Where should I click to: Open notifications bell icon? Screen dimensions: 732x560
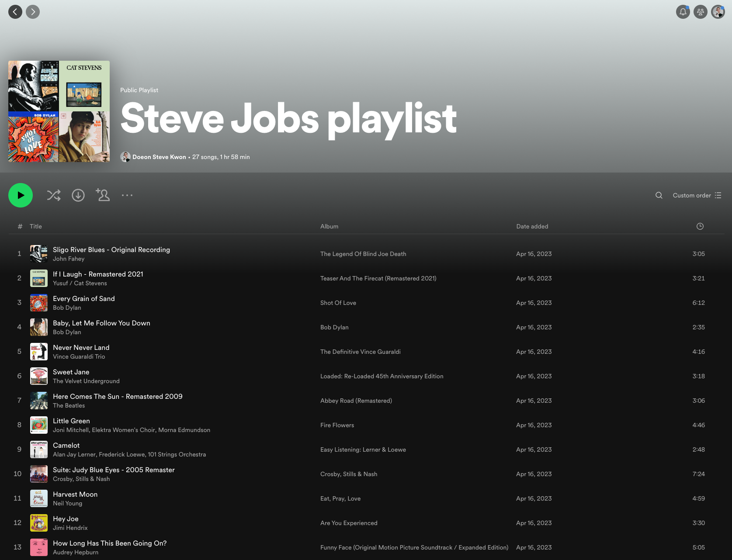pyautogui.click(x=683, y=12)
